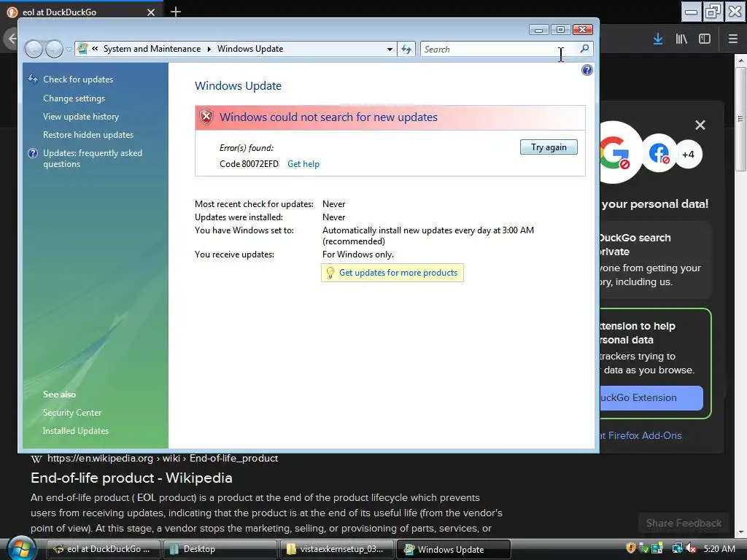747x560 pixels.
Task: Click the muted volume tray icon
Action: pos(691,548)
